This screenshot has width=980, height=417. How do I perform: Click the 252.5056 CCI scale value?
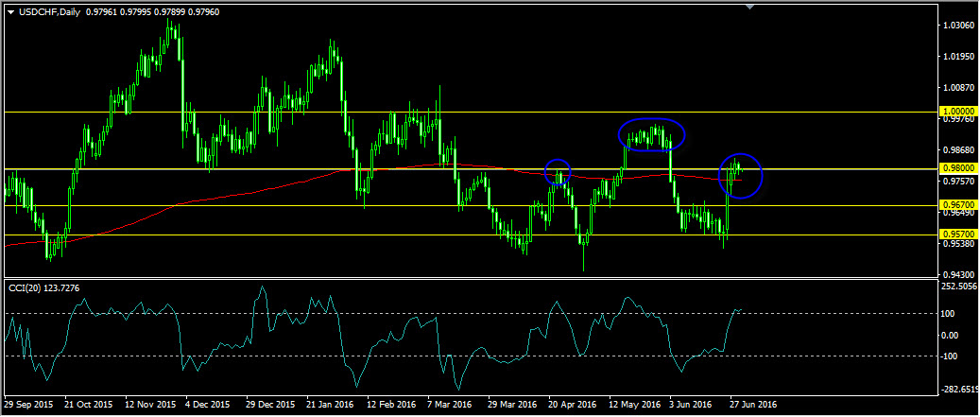[x=959, y=287]
